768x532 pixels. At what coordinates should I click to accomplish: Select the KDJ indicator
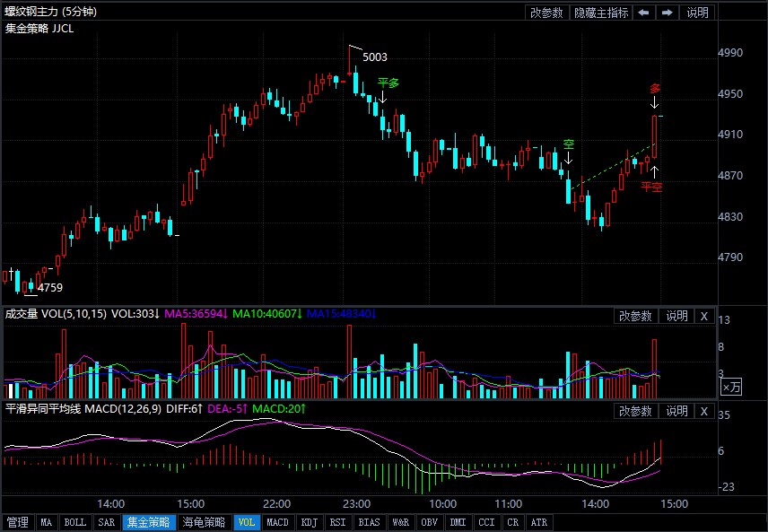tap(308, 521)
